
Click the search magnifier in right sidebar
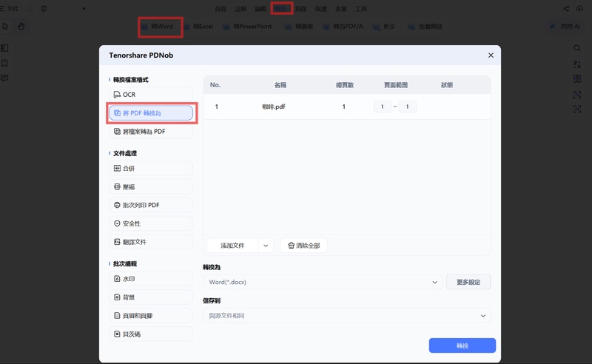click(x=577, y=48)
